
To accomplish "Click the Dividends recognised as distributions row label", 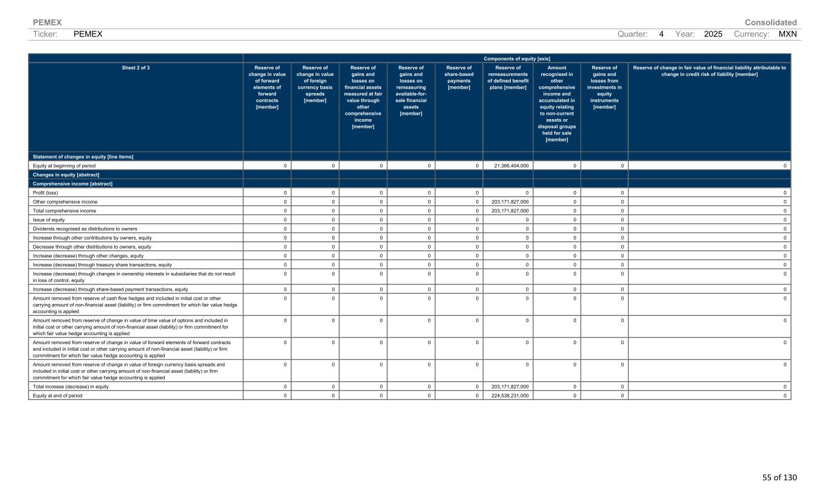I will 85,229.
